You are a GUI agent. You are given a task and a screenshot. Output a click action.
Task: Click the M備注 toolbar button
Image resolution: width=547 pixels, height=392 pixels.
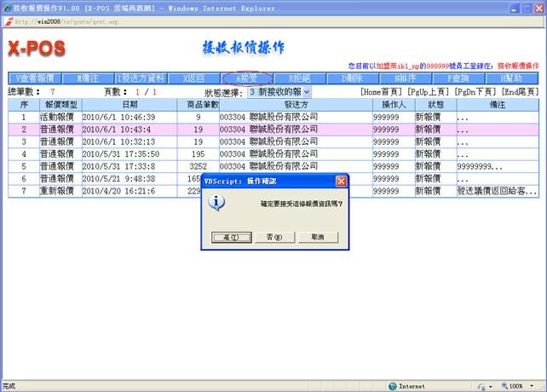[88, 78]
